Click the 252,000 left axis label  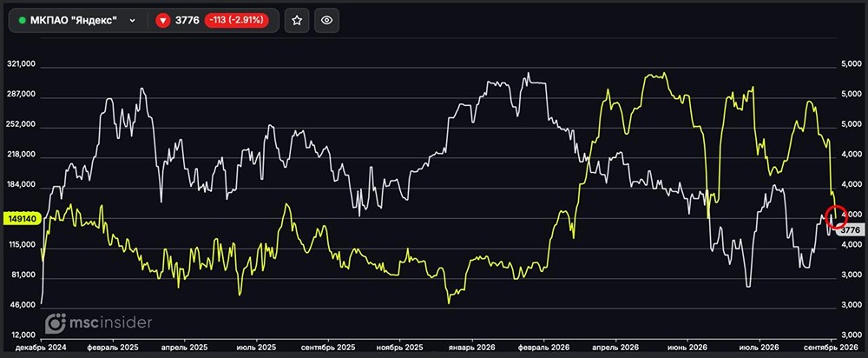[x=22, y=124]
